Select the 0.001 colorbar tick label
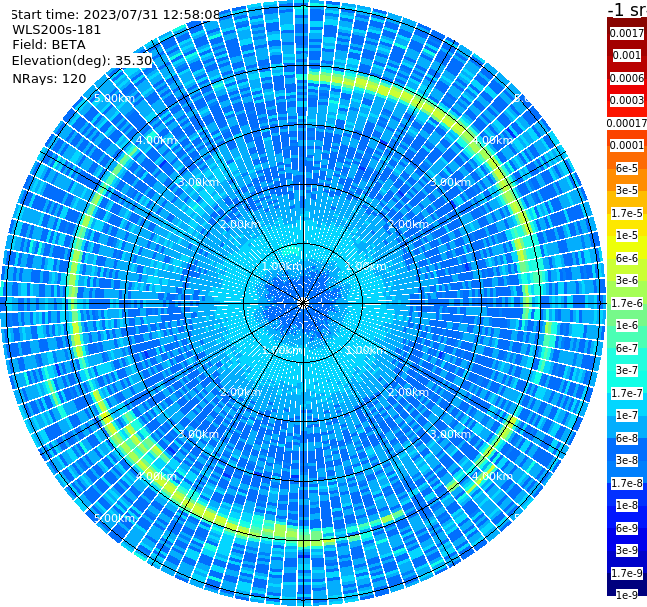 [627, 55]
